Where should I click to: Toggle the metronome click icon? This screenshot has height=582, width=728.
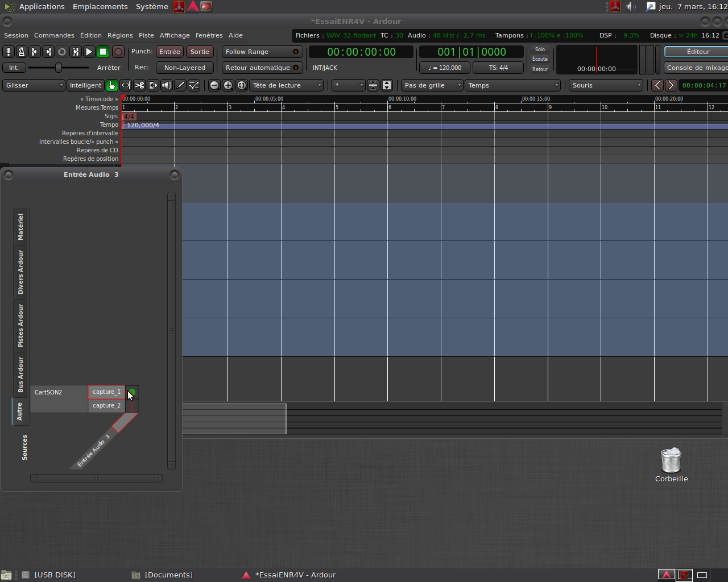[21, 52]
